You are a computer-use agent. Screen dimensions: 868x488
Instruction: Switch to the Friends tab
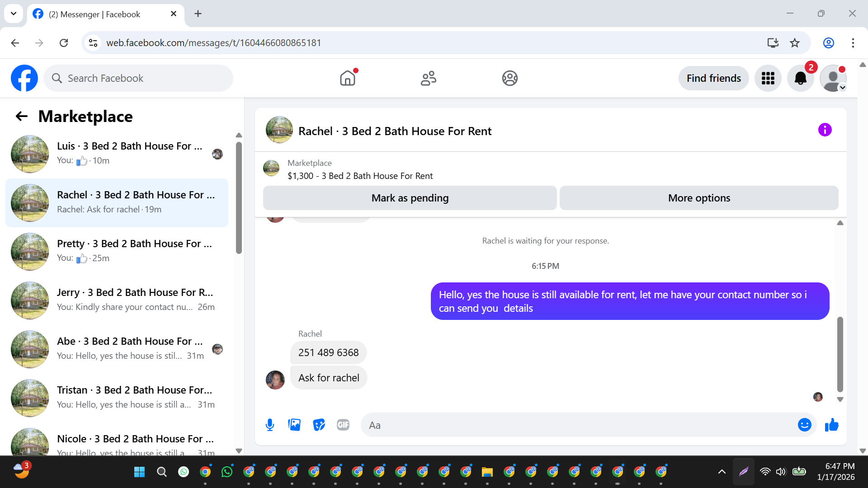(x=428, y=78)
